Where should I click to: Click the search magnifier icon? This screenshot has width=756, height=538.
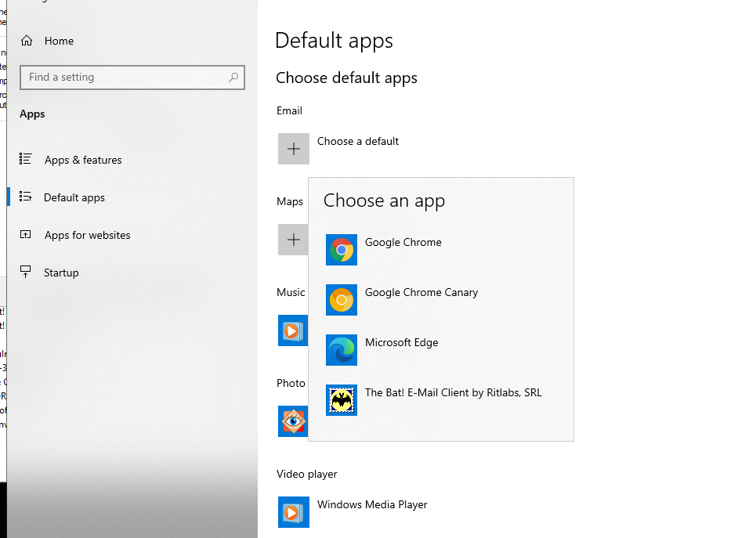pyautogui.click(x=233, y=77)
